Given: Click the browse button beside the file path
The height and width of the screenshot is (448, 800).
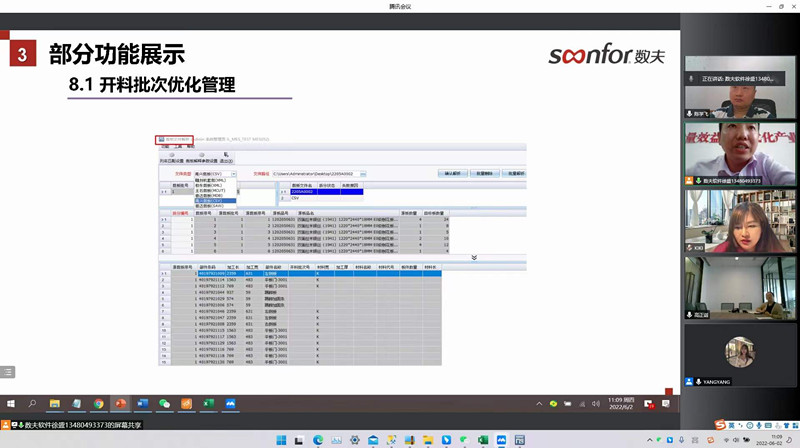Looking at the screenshot, I should click(x=362, y=173).
